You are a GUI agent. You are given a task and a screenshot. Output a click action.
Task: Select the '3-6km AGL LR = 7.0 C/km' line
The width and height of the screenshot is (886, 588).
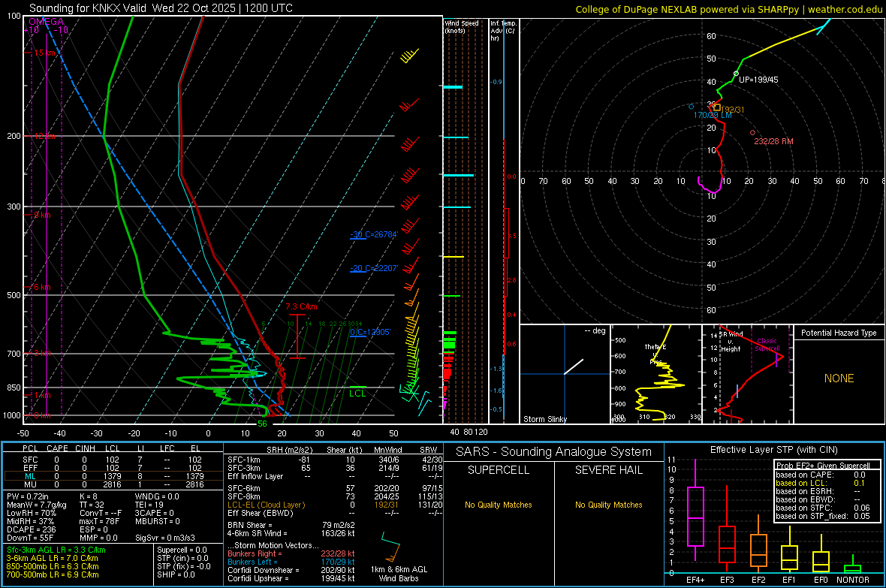pyautogui.click(x=52, y=558)
